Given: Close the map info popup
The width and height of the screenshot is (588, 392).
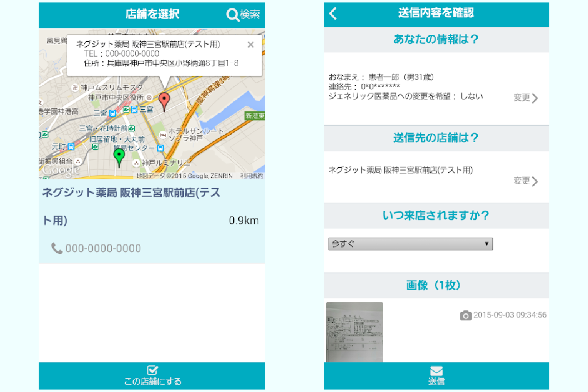Looking at the screenshot, I should [x=250, y=45].
